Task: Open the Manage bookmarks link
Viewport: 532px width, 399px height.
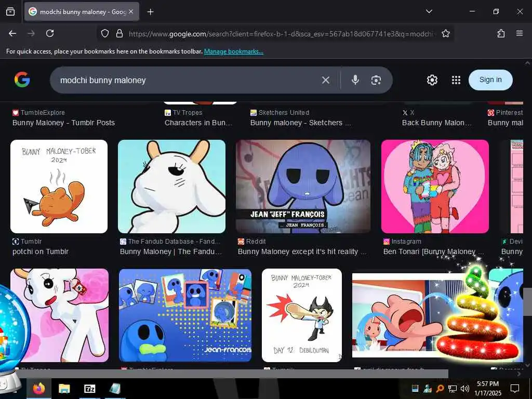Action: click(x=233, y=51)
